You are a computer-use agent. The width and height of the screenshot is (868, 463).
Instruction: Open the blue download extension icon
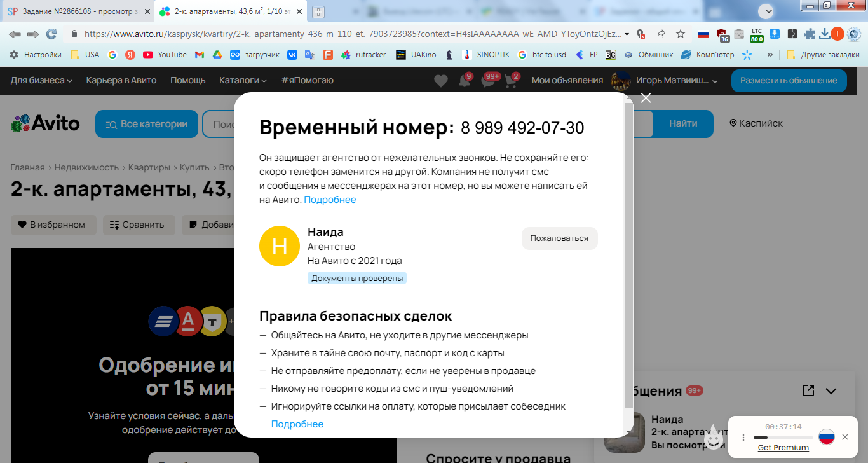point(775,34)
